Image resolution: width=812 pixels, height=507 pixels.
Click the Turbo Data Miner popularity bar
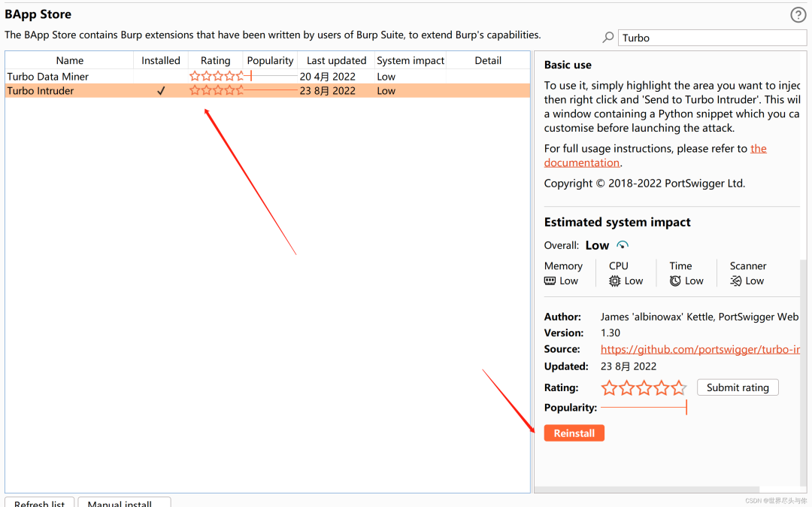271,76
